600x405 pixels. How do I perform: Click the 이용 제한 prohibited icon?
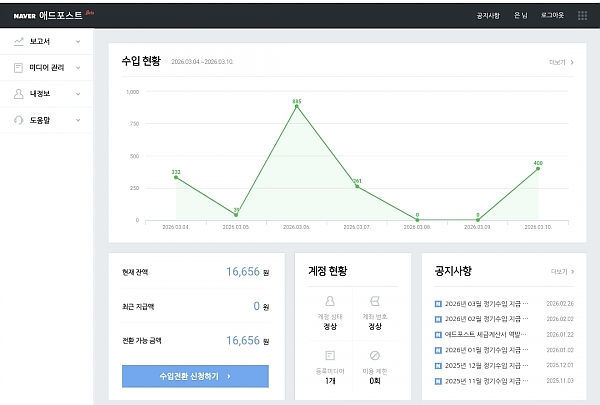375,355
